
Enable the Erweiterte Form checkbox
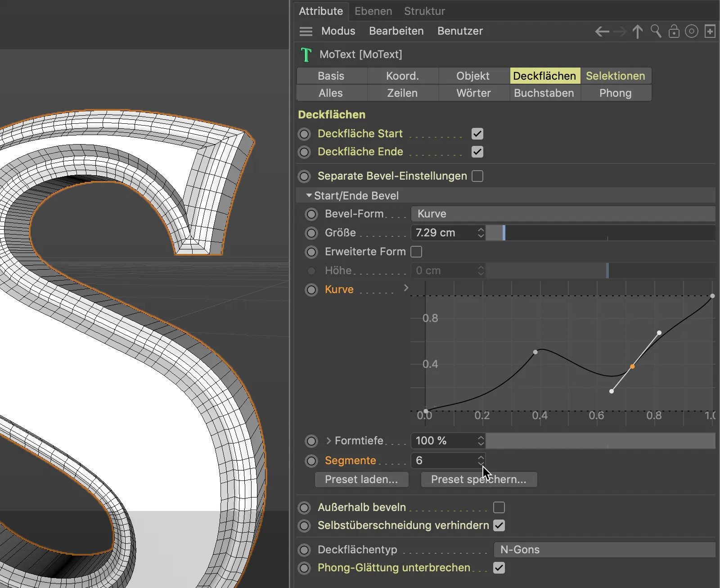click(x=417, y=252)
